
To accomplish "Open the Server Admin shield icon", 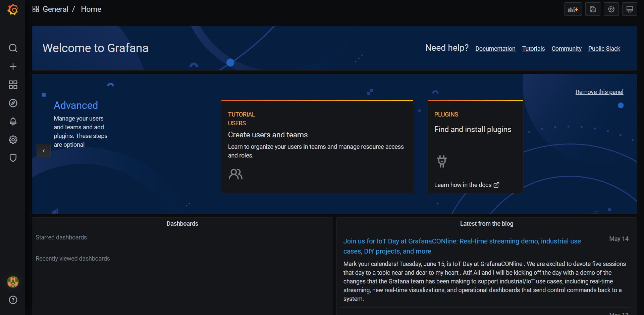I will (13, 158).
